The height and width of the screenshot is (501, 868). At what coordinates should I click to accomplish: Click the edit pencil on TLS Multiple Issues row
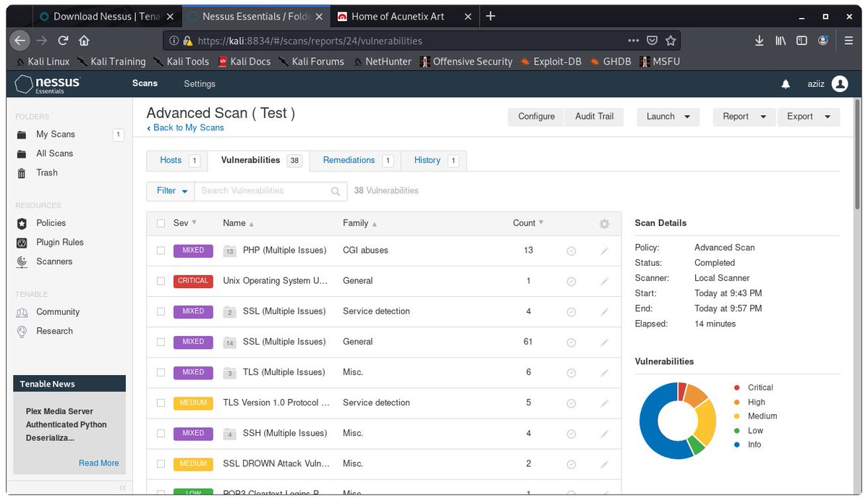(x=605, y=372)
